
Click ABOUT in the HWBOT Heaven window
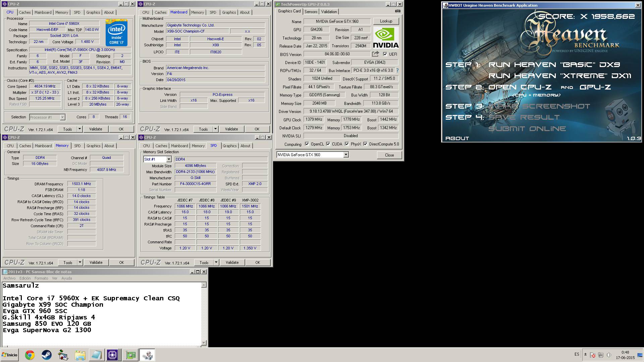pyautogui.click(x=457, y=138)
